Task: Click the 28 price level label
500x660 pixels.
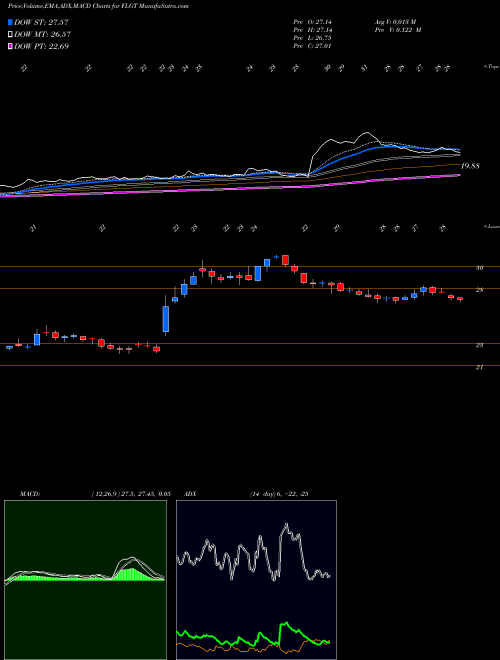Action: coord(479,290)
